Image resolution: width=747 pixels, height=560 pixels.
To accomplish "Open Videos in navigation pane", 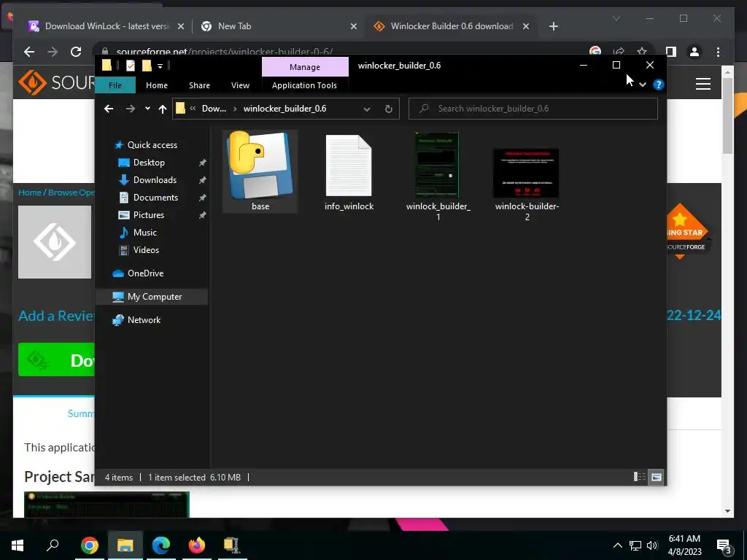I will coord(146,250).
